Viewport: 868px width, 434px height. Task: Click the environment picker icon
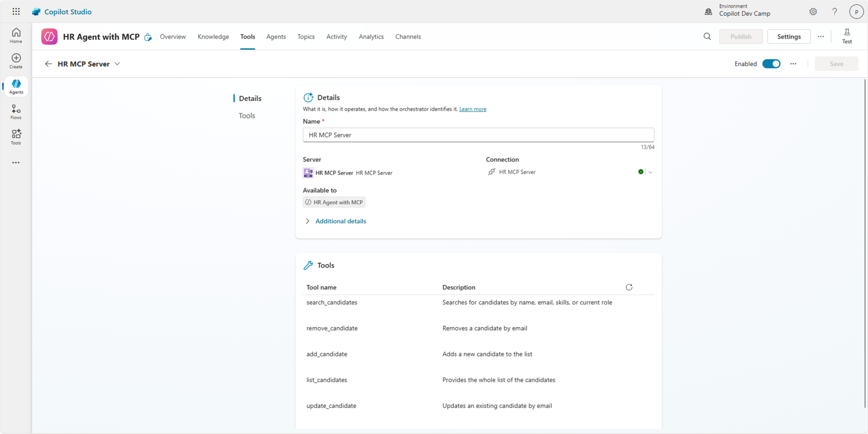click(709, 11)
